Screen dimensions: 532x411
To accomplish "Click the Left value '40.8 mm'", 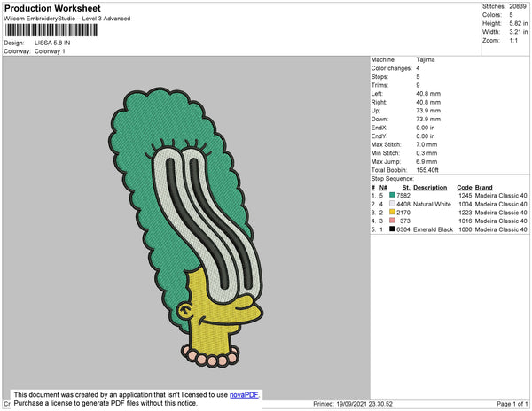I will (x=428, y=94).
